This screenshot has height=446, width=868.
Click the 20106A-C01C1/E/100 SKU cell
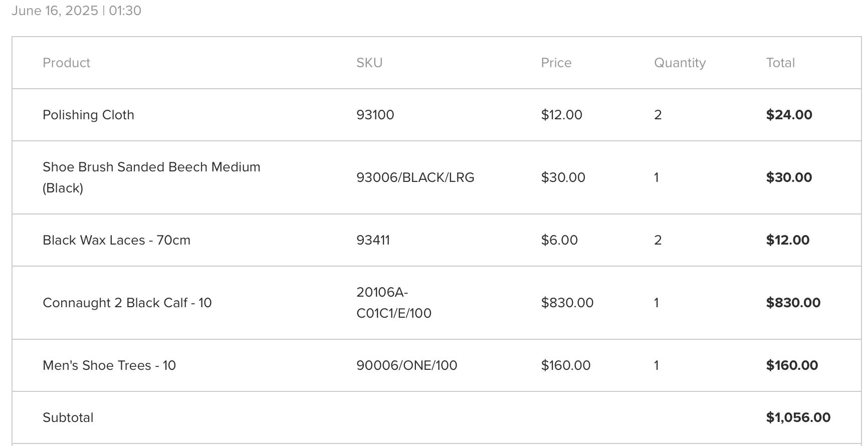tap(393, 303)
